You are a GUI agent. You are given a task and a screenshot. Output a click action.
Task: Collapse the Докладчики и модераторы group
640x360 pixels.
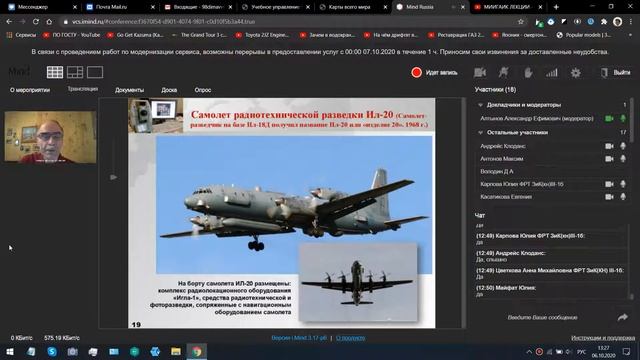(x=480, y=105)
